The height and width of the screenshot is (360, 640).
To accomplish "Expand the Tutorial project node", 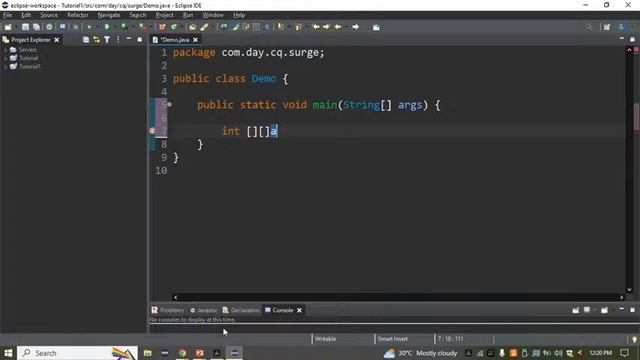I will click(x=5, y=58).
